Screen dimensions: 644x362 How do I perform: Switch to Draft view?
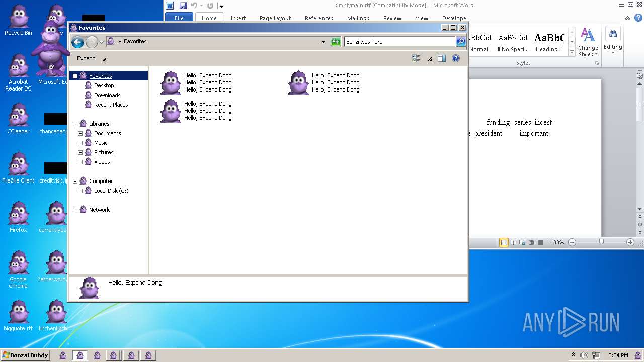[x=541, y=242]
